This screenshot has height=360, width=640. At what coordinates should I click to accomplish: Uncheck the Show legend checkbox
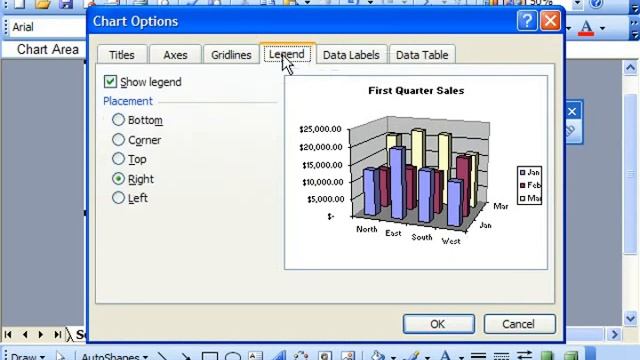click(110, 82)
